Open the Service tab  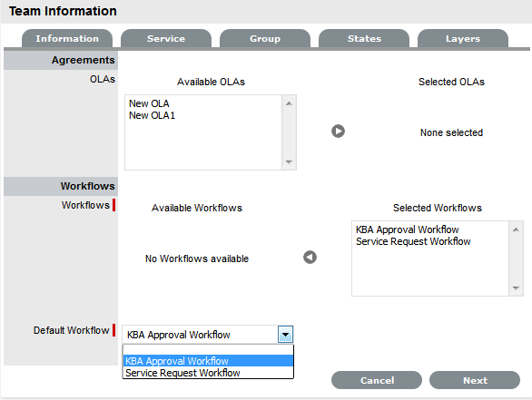(x=166, y=39)
